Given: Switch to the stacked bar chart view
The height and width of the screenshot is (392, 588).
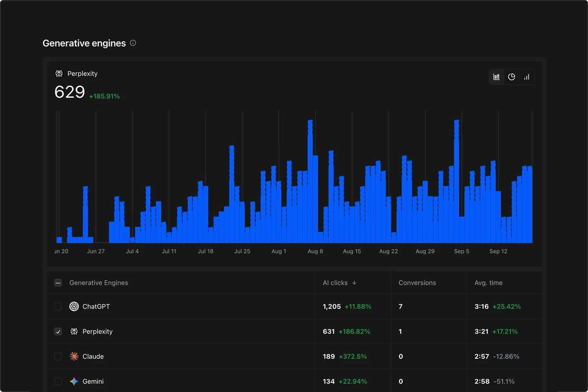Looking at the screenshot, I should tap(496, 77).
